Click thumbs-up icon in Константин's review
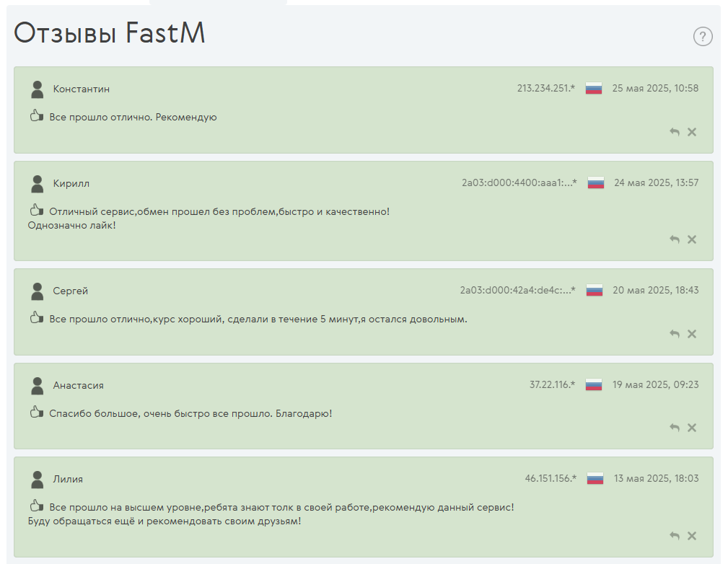 pyautogui.click(x=37, y=115)
